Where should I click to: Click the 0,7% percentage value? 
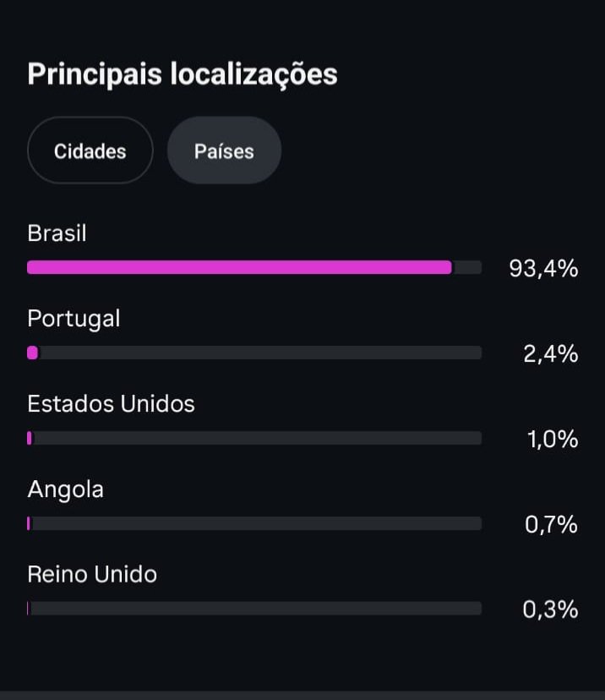pos(551,524)
